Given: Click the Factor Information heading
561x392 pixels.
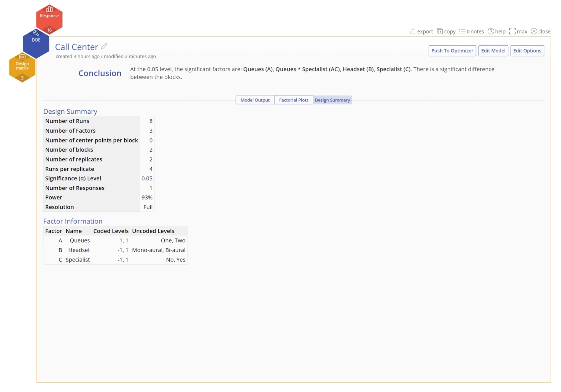Looking at the screenshot, I should tap(73, 221).
